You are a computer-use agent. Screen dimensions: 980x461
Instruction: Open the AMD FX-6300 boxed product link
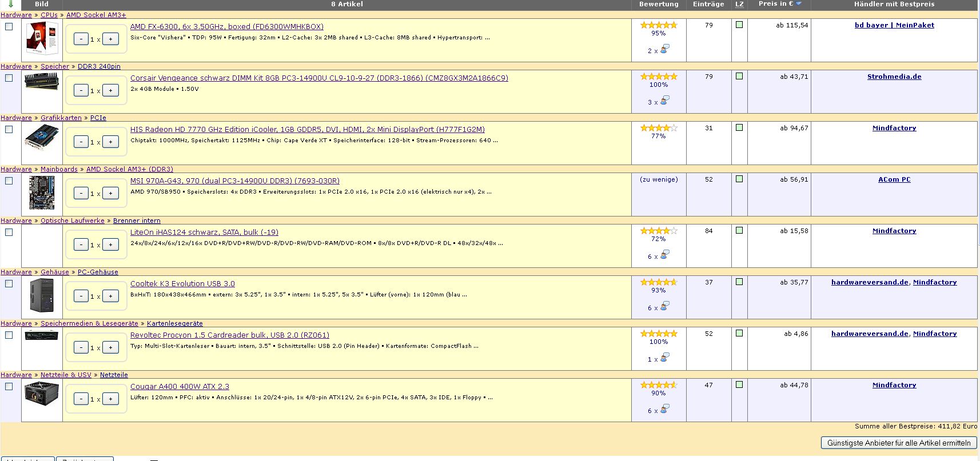227,27
